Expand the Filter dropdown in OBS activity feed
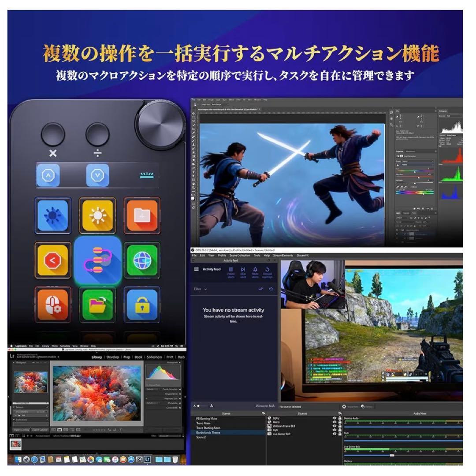This screenshot has width=476, height=476. [201, 289]
